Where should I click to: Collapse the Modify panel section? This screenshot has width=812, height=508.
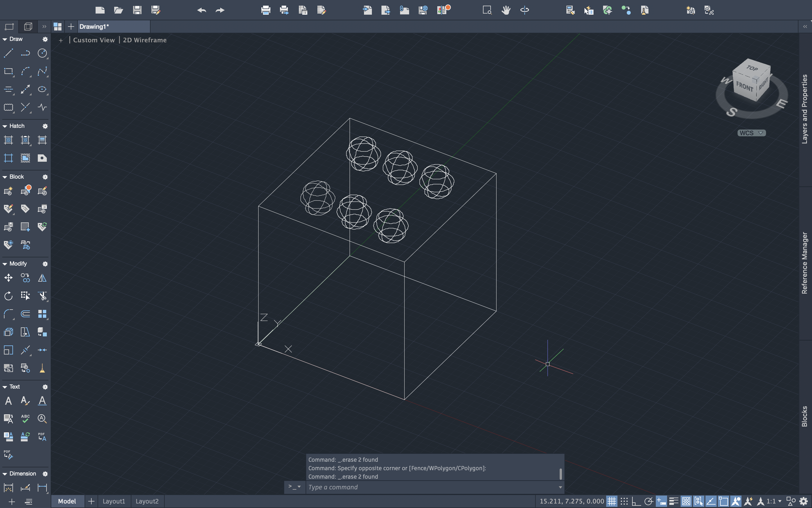(x=5, y=264)
